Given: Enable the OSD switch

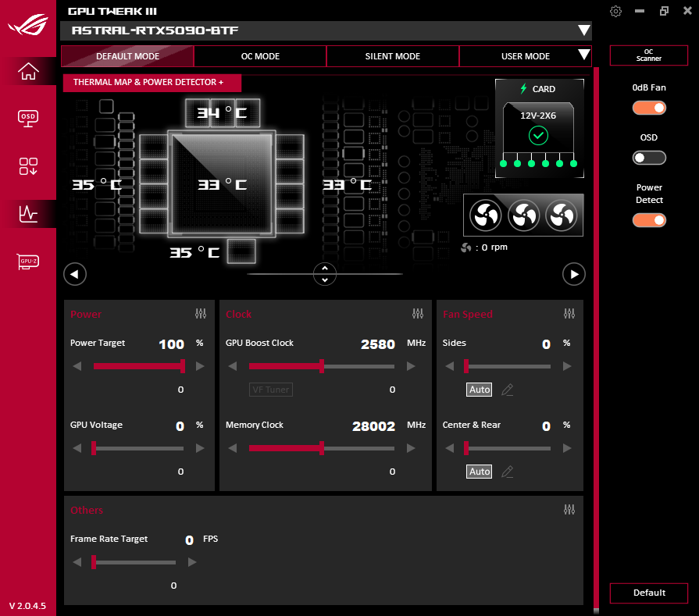Looking at the screenshot, I should [649, 158].
